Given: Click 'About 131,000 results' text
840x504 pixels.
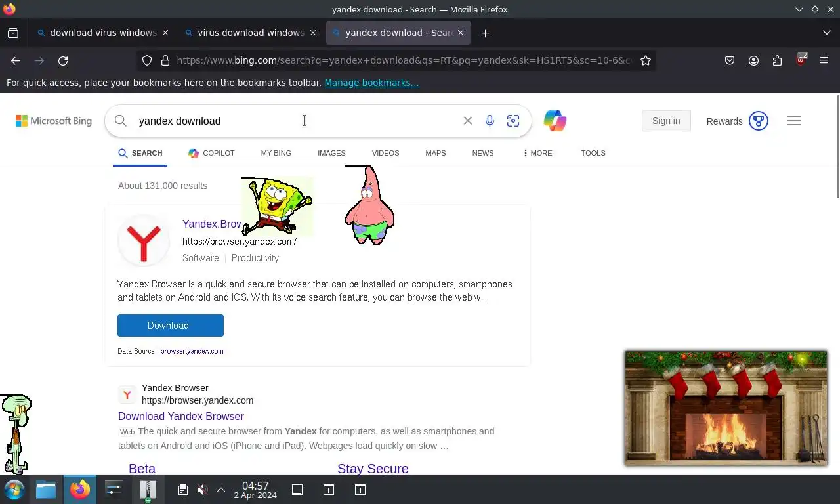Looking at the screenshot, I should (x=163, y=186).
